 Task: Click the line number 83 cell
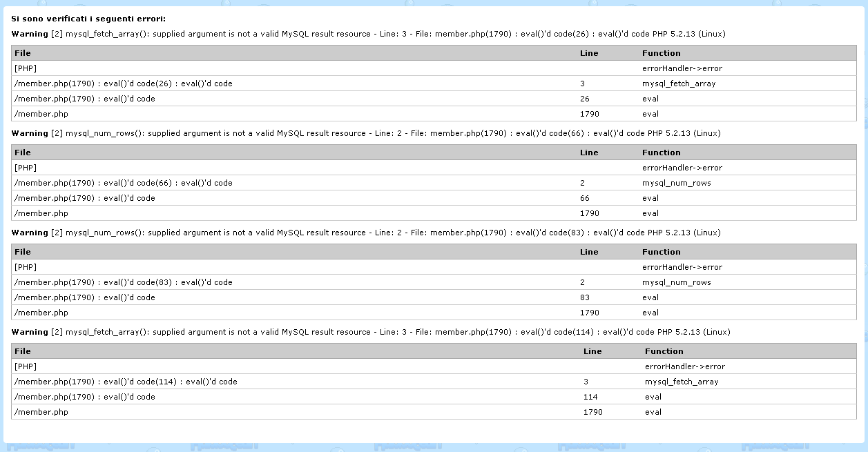pos(585,297)
